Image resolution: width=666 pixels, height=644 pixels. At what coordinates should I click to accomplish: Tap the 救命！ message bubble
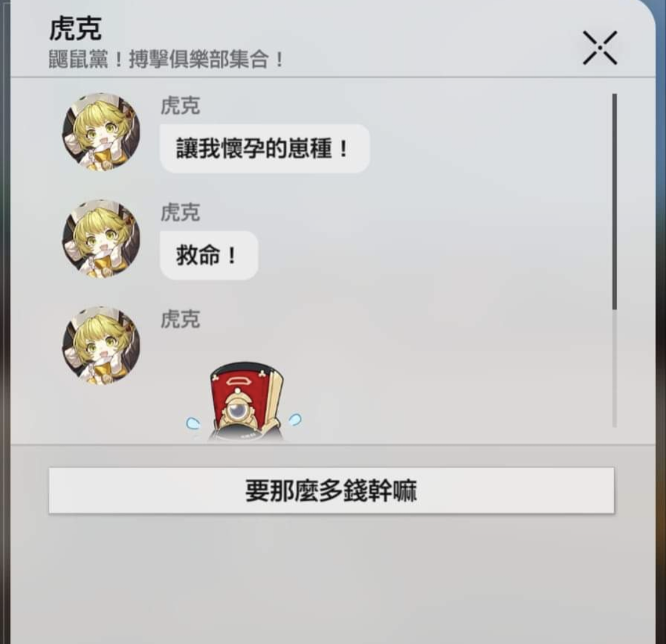coord(208,255)
